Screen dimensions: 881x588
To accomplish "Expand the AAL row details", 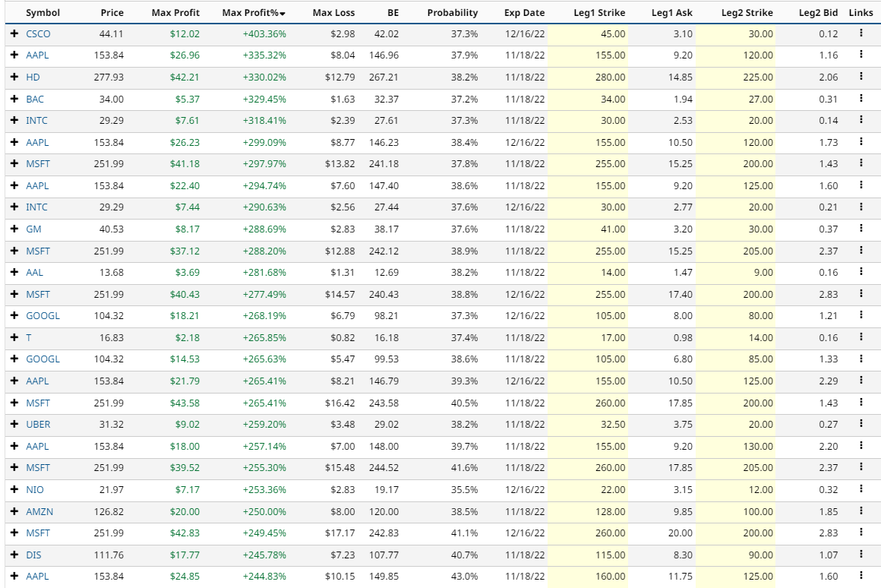I will 14,273.
